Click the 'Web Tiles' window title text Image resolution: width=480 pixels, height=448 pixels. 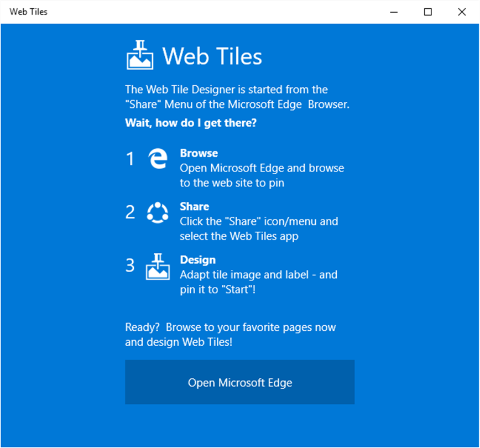[28, 12]
